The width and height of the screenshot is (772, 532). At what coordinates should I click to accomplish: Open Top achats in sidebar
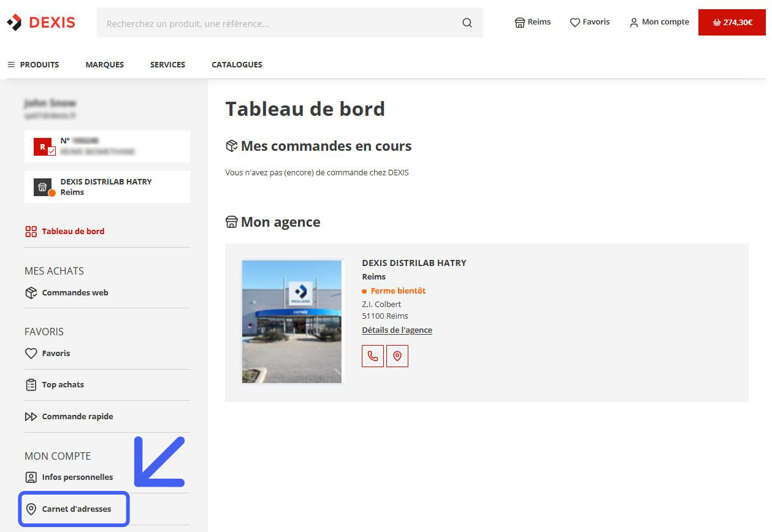[x=54, y=385]
